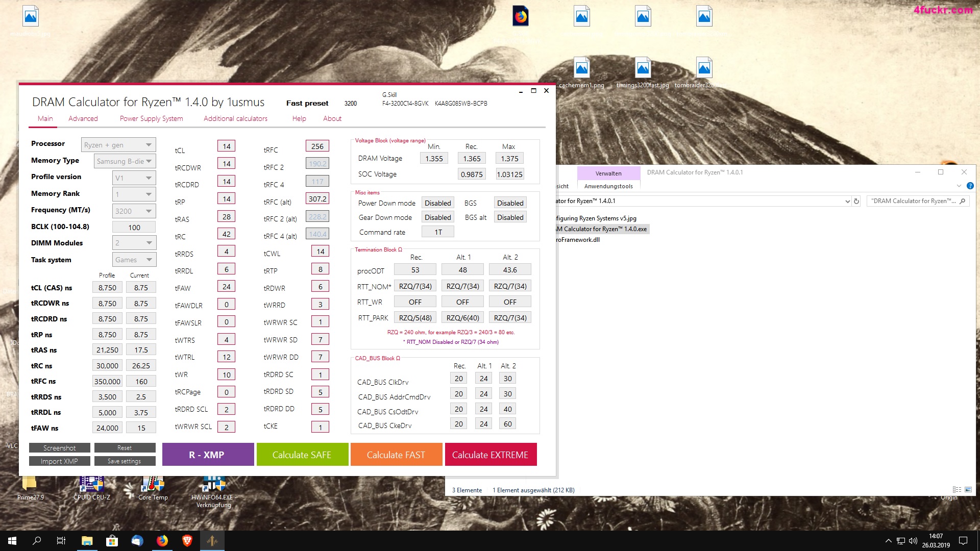Switch Explorer to large thumbnails view
This screenshot has height=551, width=980.
(968, 490)
